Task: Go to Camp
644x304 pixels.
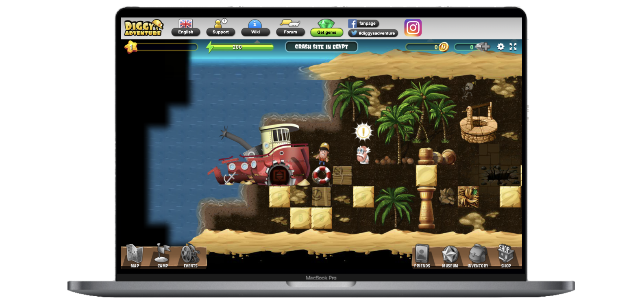Action: tap(162, 256)
